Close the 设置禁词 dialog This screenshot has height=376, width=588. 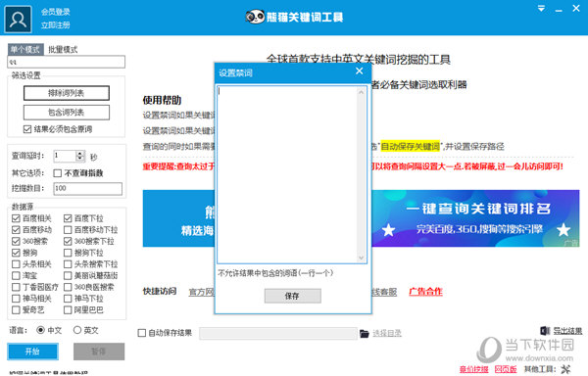click(x=360, y=70)
